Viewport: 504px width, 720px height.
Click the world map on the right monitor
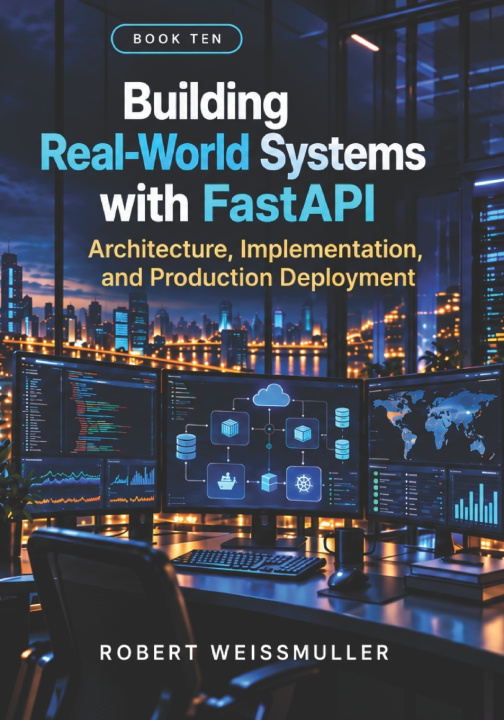click(434, 423)
